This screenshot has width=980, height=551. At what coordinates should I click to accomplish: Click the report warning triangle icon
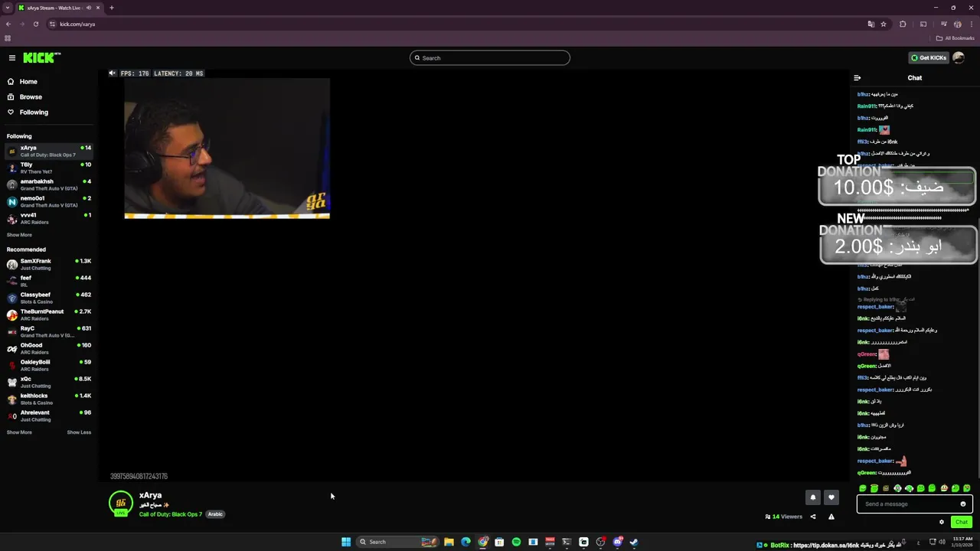click(x=831, y=517)
